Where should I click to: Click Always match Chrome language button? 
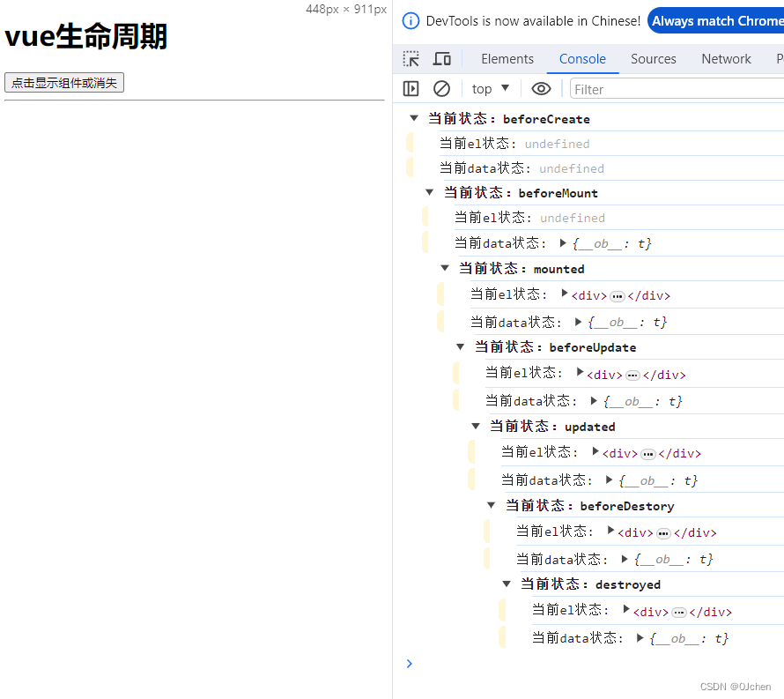tap(716, 21)
